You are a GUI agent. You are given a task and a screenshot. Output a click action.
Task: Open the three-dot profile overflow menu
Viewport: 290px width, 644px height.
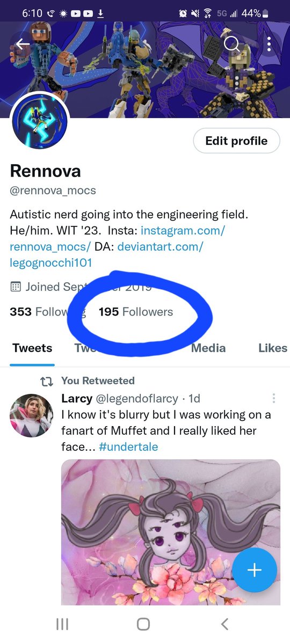[269, 44]
